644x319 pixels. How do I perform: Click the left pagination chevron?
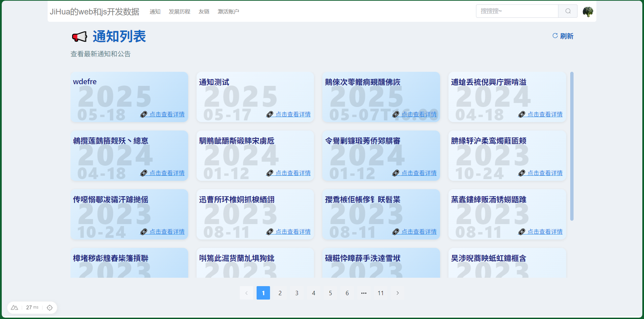tap(247, 293)
